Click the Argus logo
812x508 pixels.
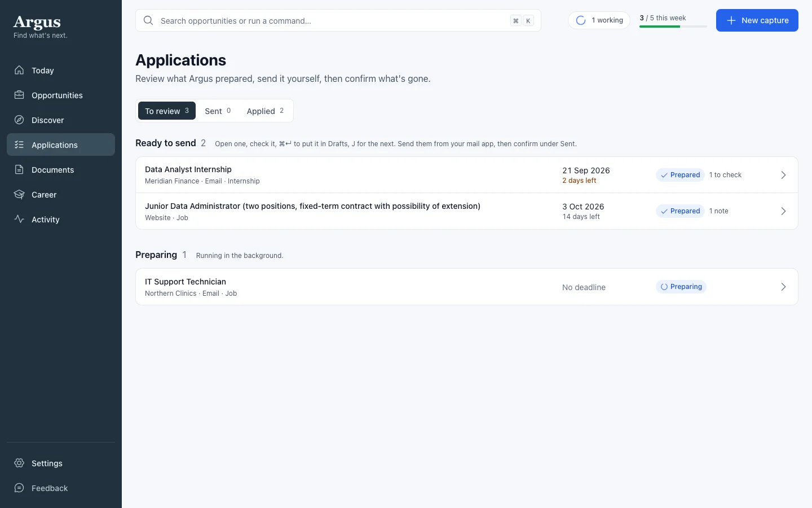(37, 22)
